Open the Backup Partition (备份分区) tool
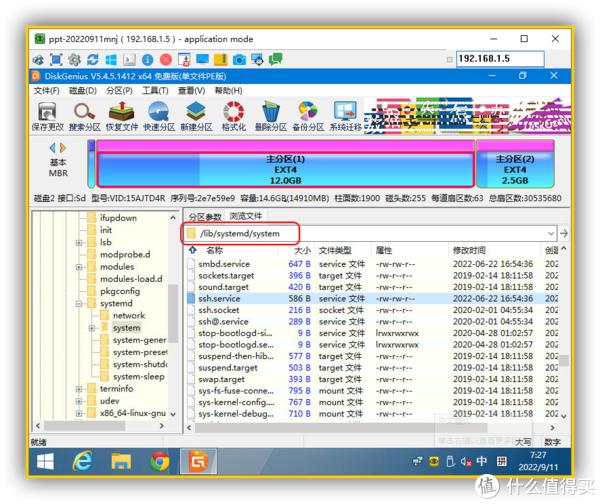The height and width of the screenshot is (504, 600). pos(308,116)
